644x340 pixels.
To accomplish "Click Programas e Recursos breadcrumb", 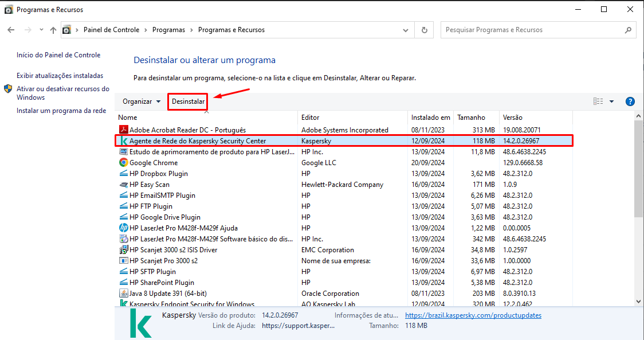I will 231,30.
